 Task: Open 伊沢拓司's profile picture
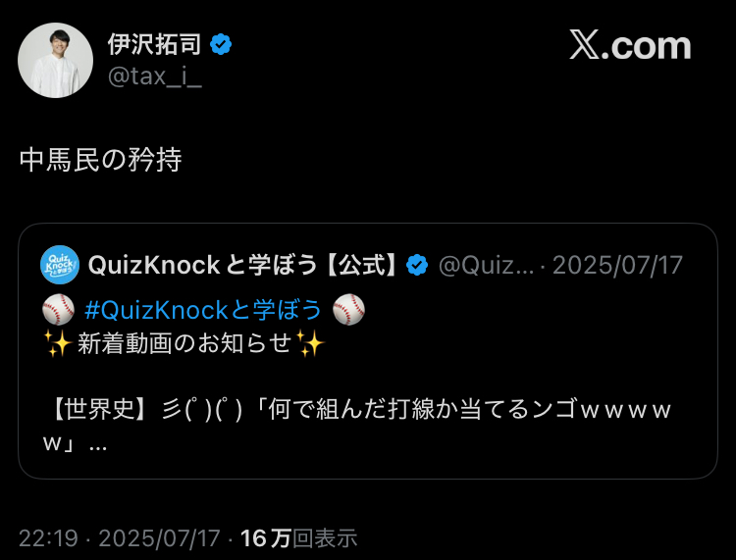[x=55, y=61]
